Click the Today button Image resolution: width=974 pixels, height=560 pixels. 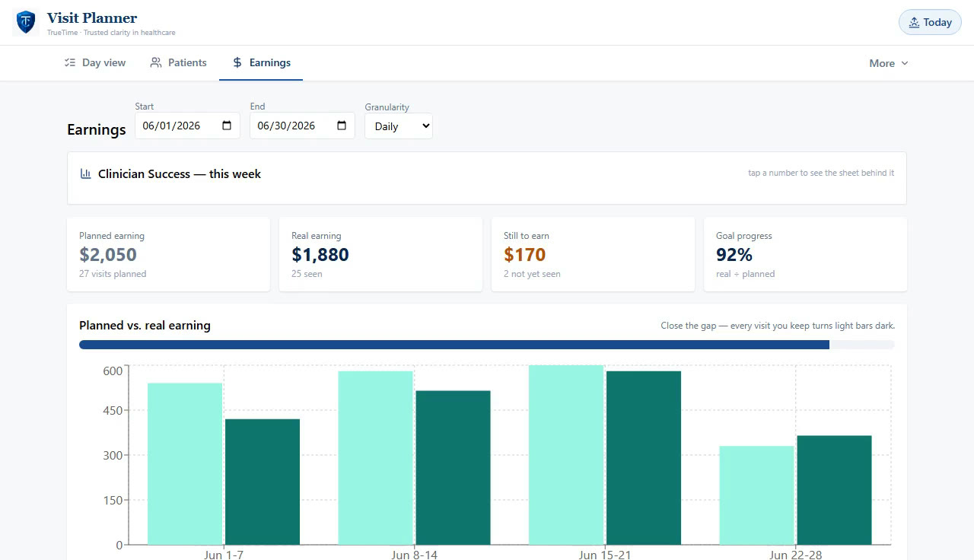(930, 22)
